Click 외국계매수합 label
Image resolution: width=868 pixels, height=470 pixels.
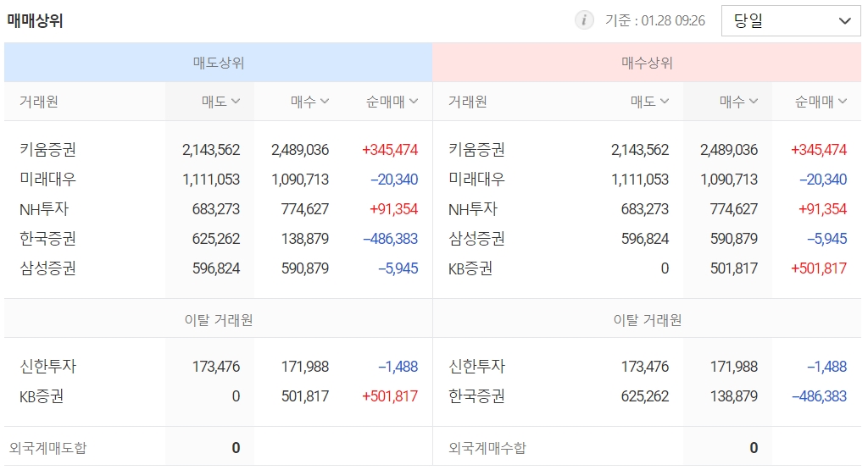click(487, 447)
